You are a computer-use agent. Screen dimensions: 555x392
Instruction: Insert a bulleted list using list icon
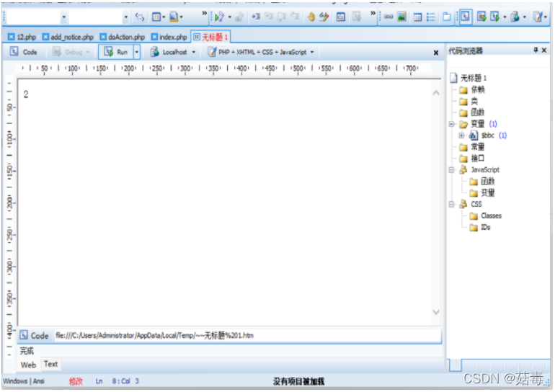[430, 17]
